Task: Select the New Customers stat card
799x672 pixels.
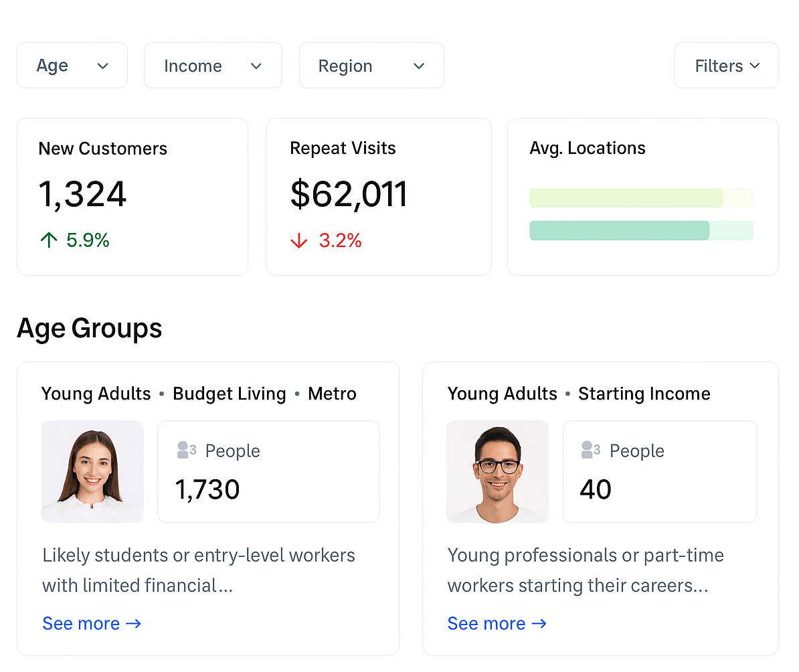Action: pyautogui.click(x=132, y=196)
